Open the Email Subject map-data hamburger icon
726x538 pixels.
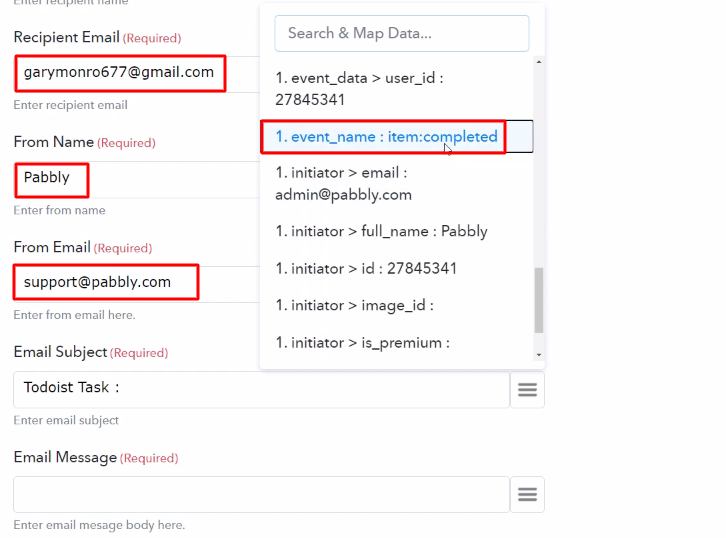pyautogui.click(x=527, y=389)
